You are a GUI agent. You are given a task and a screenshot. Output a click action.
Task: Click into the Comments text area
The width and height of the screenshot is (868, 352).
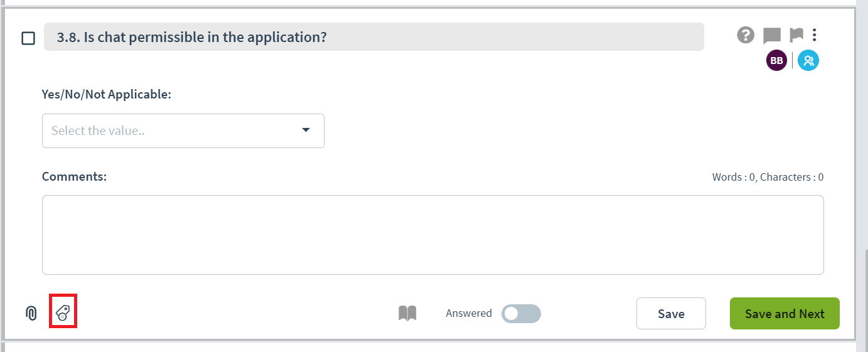tap(433, 235)
